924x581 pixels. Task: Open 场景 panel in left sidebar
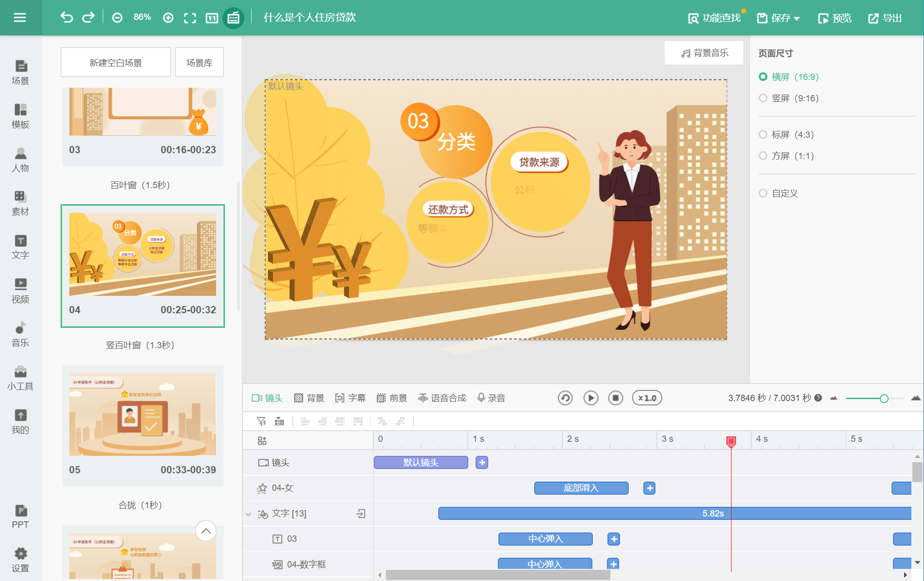[20, 72]
